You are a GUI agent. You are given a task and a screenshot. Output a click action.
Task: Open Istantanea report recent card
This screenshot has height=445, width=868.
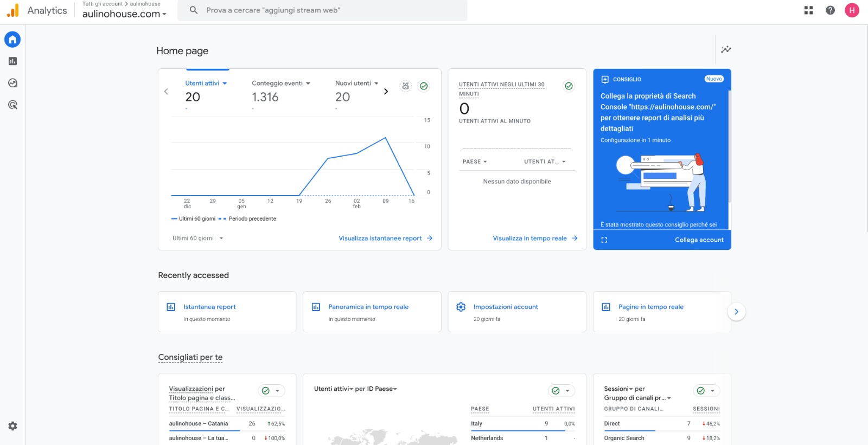point(227,312)
